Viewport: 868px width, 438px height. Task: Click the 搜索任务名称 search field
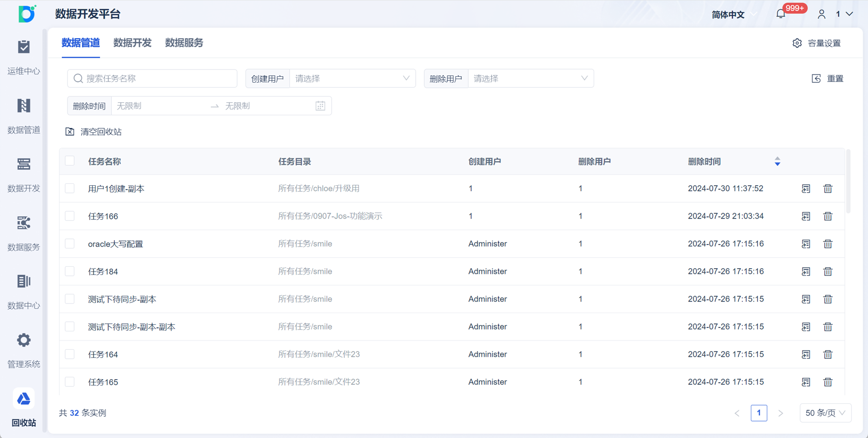click(152, 79)
